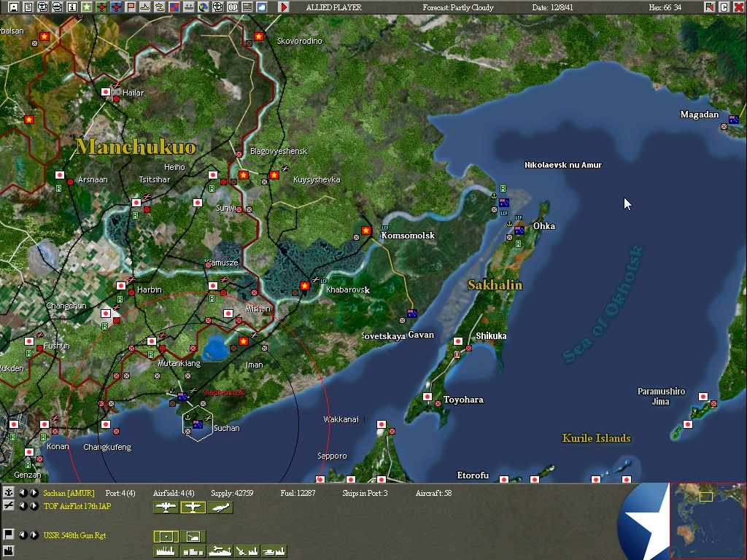Click the red and blue checkered icon
The image size is (747, 560).
coord(174,7)
